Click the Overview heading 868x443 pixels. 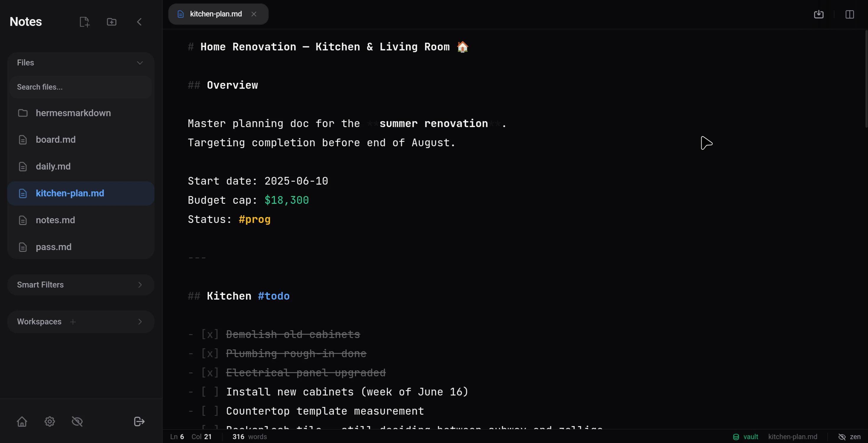232,85
